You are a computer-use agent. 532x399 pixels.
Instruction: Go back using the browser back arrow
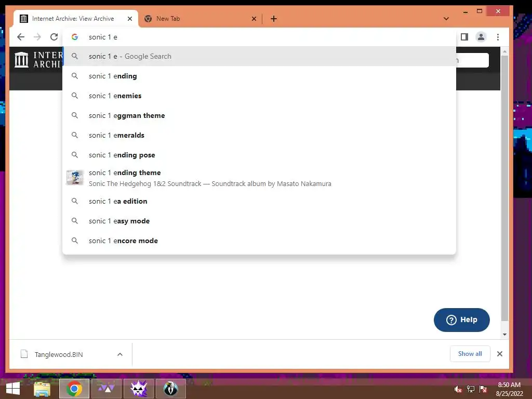click(x=21, y=37)
